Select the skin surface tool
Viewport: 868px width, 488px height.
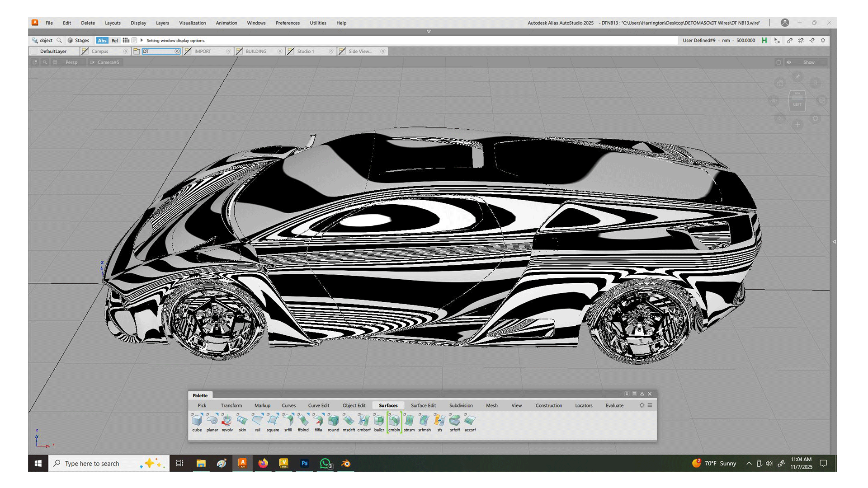tap(242, 421)
